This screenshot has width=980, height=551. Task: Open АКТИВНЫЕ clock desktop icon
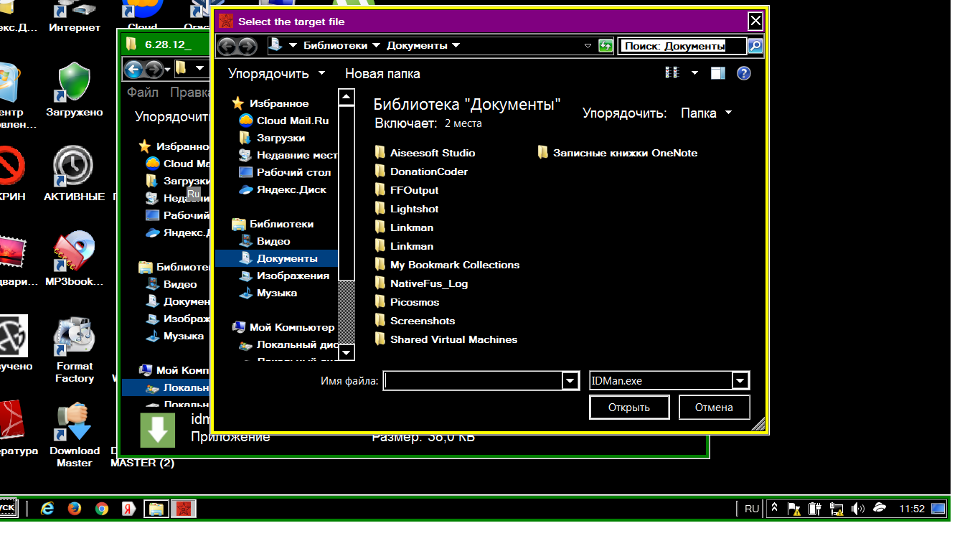(x=74, y=174)
